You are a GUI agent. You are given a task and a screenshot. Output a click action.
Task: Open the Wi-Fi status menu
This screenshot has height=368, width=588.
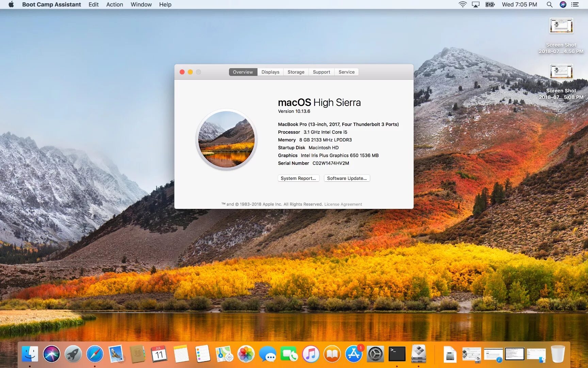coord(462,4)
